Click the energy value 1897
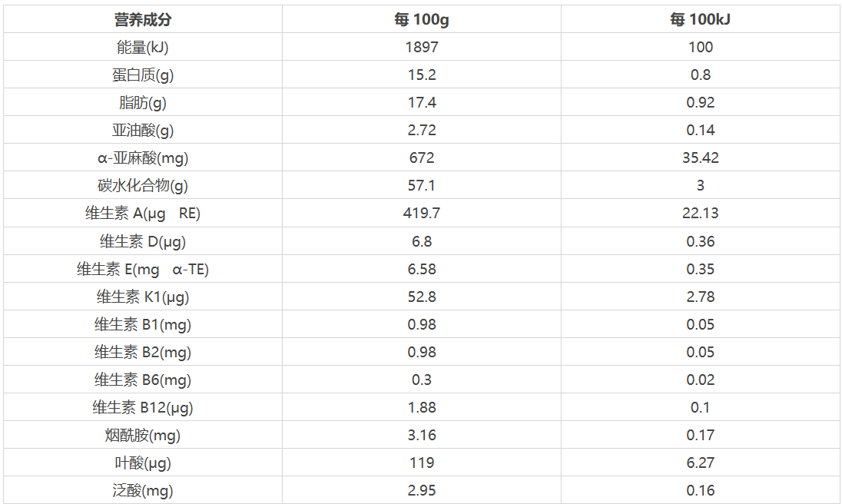 coord(421,47)
